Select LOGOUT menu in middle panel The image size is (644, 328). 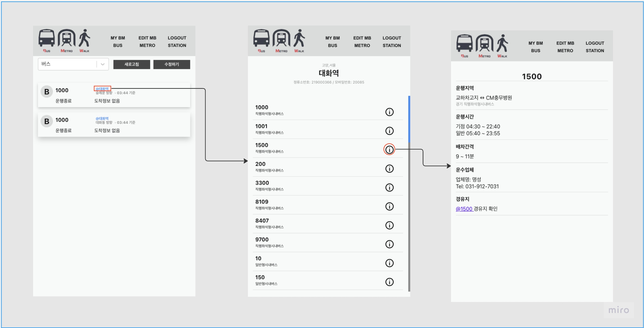(x=392, y=38)
